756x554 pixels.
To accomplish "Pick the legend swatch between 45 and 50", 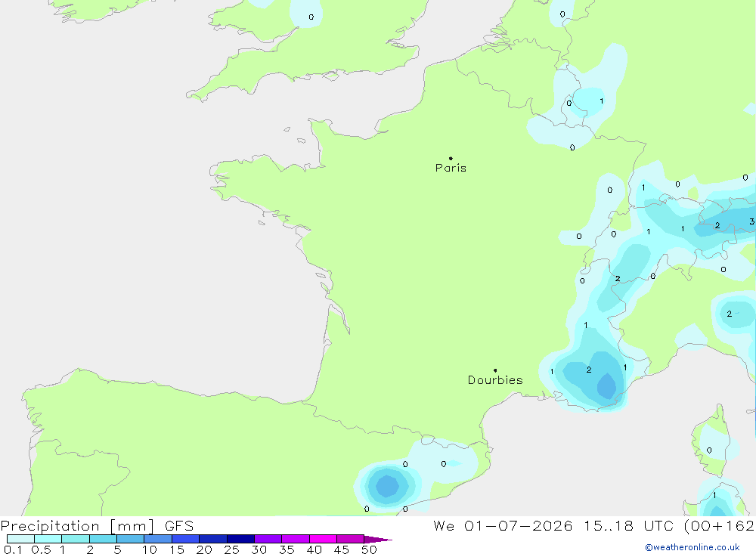I will 351,539.
